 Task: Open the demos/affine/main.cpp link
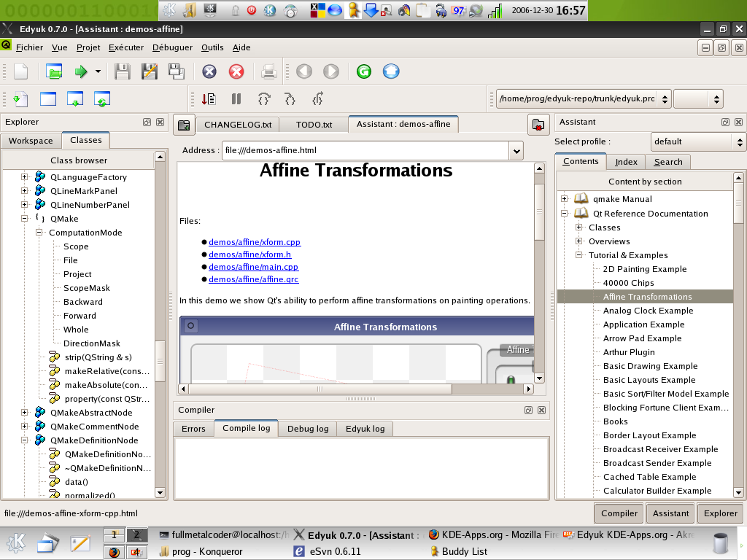[x=253, y=267]
